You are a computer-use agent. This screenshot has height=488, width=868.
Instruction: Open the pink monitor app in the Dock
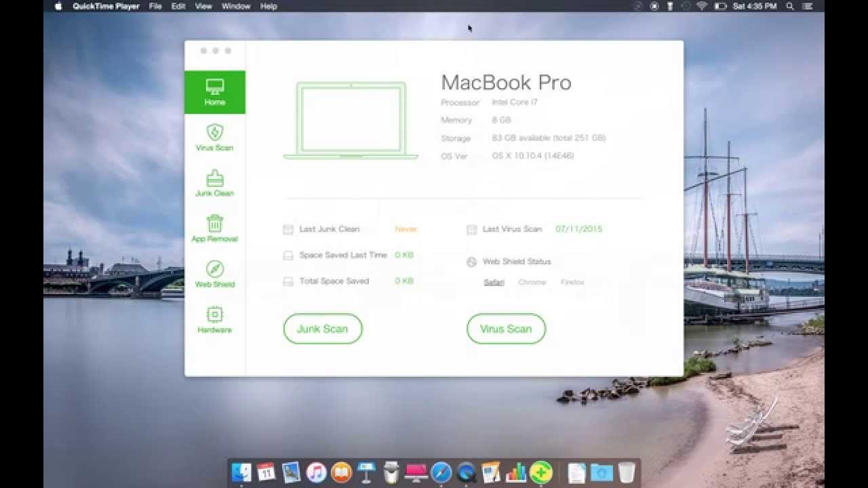click(x=416, y=472)
